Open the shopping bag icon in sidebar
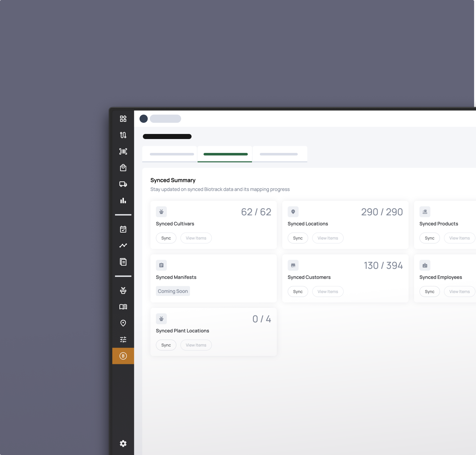Screen dimensions: 476x455 pyautogui.click(x=123, y=168)
